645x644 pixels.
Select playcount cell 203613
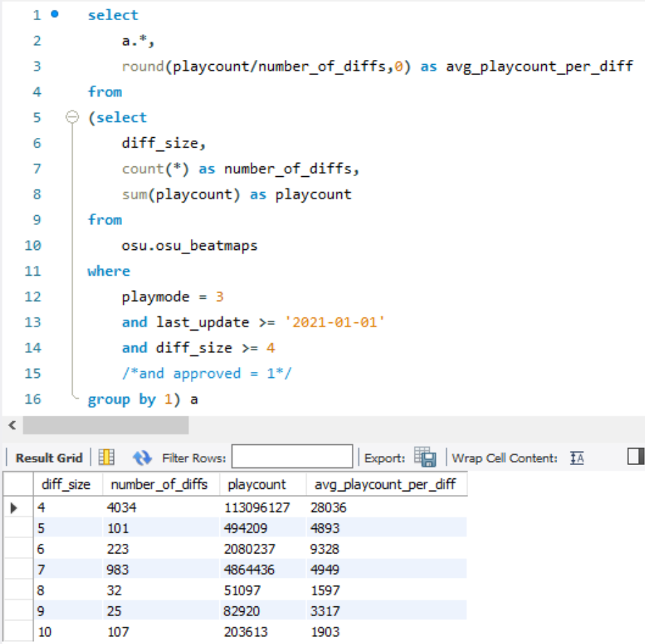[x=263, y=631]
